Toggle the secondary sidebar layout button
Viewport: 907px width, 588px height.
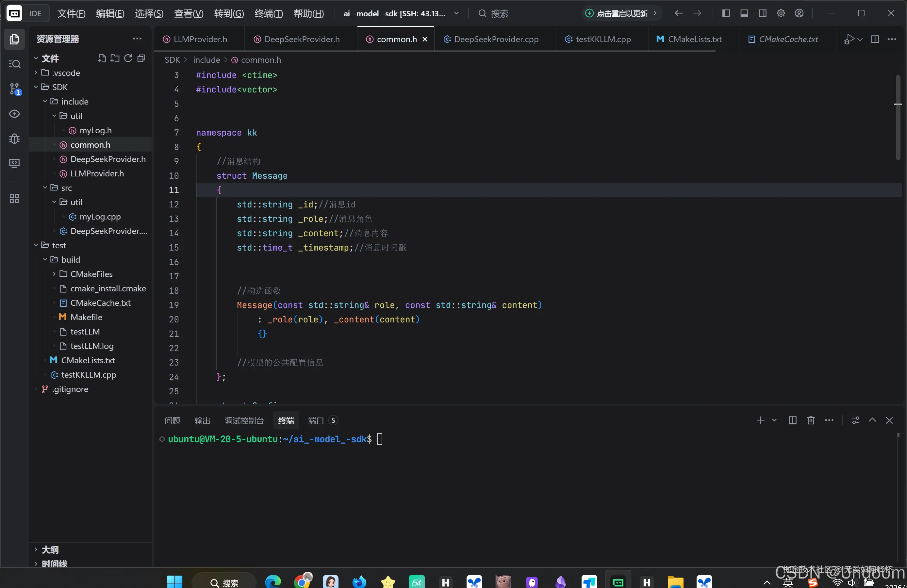coord(762,13)
